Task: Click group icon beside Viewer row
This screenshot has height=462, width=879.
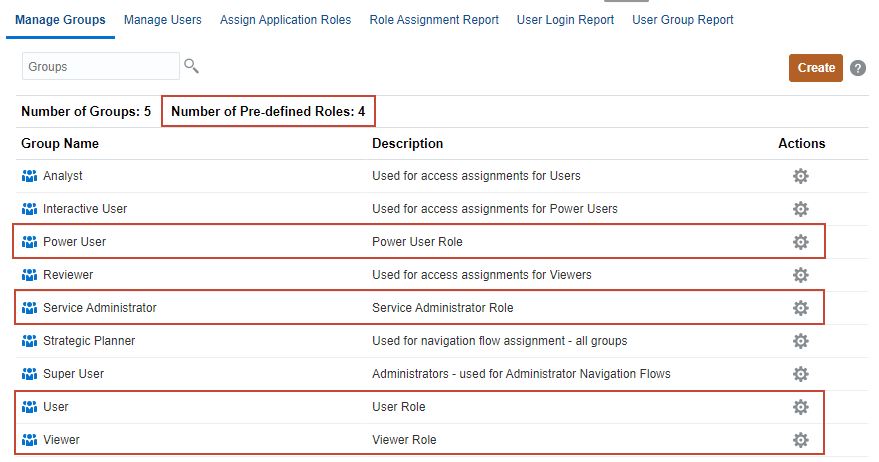Action: [29, 440]
